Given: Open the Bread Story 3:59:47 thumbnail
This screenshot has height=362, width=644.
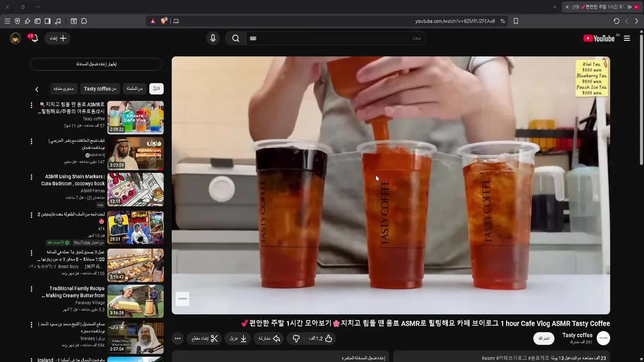Looking at the screenshot, I should coord(135,265).
